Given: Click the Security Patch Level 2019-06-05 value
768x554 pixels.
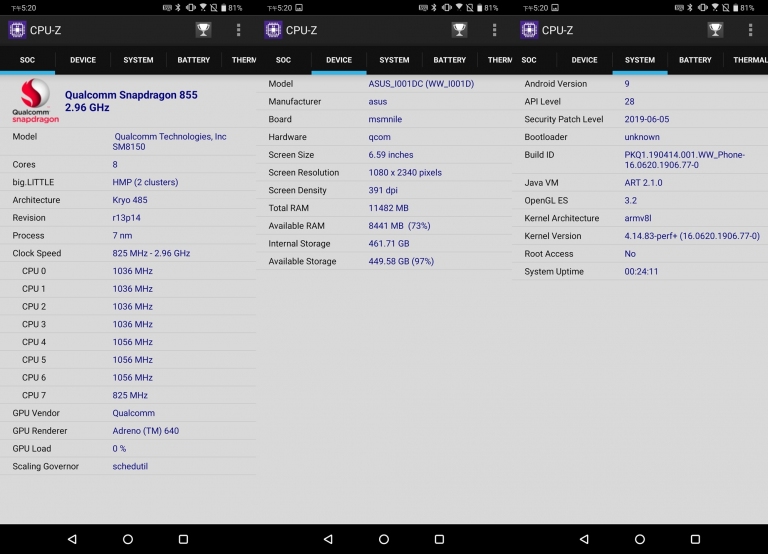Looking at the screenshot, I should pos(647,119).
